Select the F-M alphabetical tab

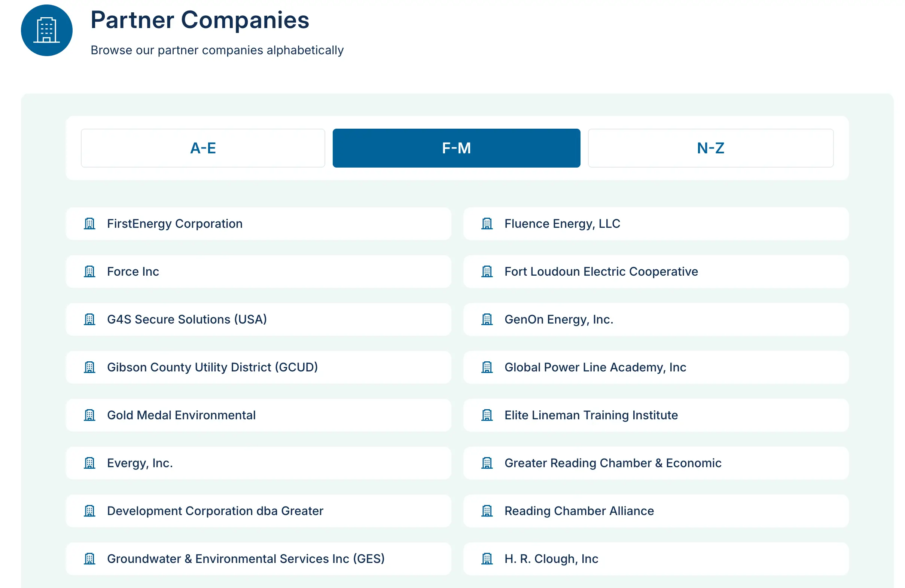tap(456, 148)
